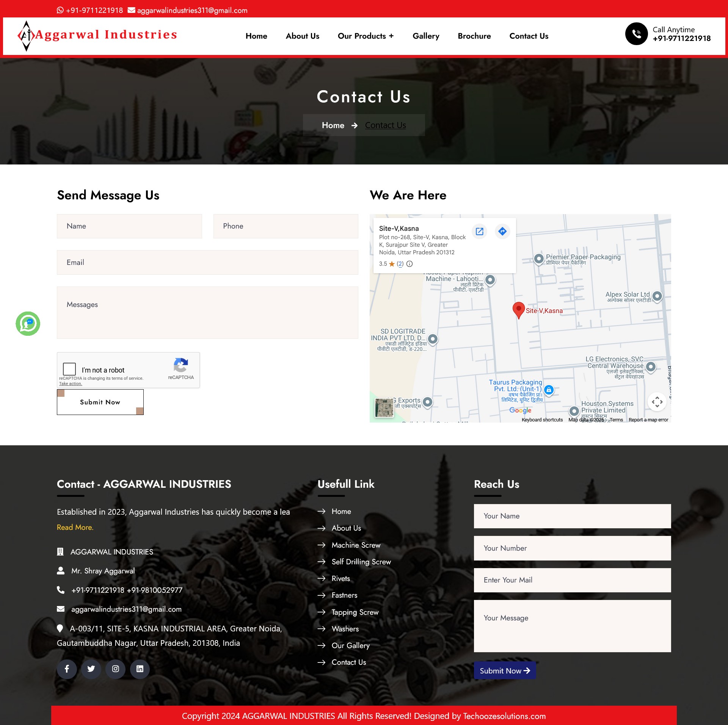Click the Your Number field in Reach Us
The image size is (728, 725).
[x=573, y=548]
